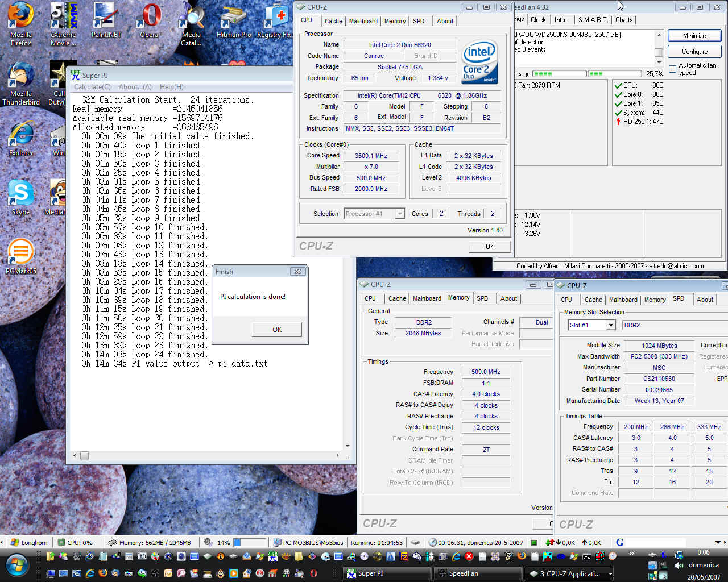Open the Media Catalog desktop shortcut

pyautogui.click(x=192, y=24)
